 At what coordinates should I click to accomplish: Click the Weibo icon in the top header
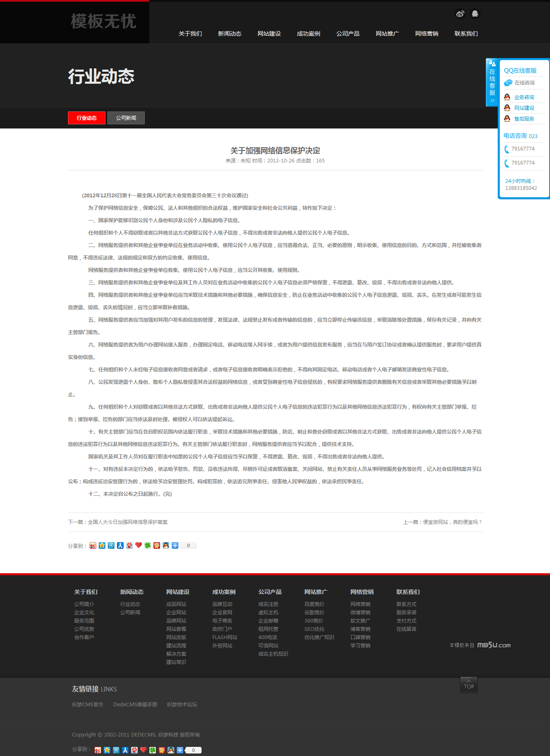coord(460,14)
